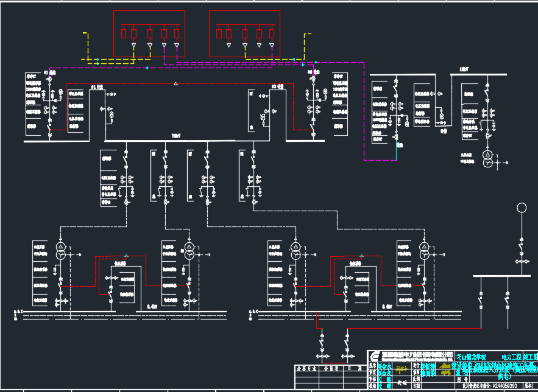Select cyan marker atop left low-voltage red interlock loop
Screen dimensions: 538x392
click(126, 256)
